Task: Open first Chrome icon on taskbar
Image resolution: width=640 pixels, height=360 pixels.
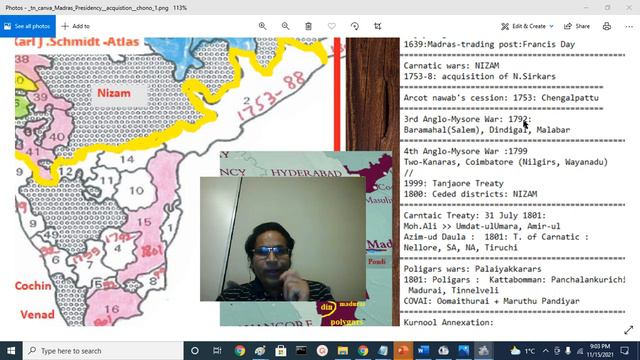Action: 240,351
